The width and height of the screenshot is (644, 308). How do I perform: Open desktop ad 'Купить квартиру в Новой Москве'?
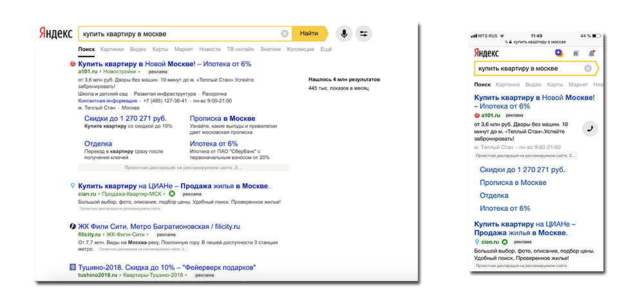coord(164,64)
